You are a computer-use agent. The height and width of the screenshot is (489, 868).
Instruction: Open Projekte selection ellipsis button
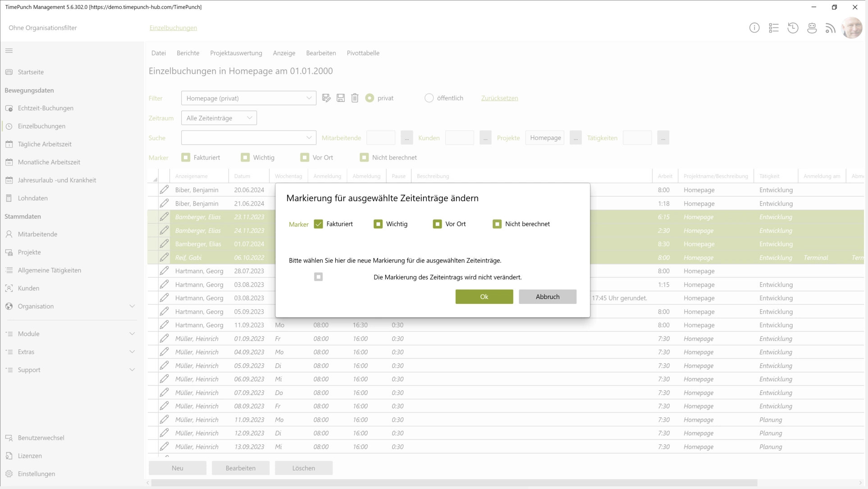tap(576, 138)
